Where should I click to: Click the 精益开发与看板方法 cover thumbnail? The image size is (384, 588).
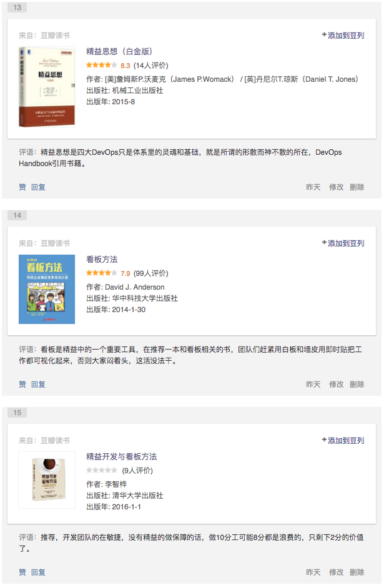click(x=47, y=480)
